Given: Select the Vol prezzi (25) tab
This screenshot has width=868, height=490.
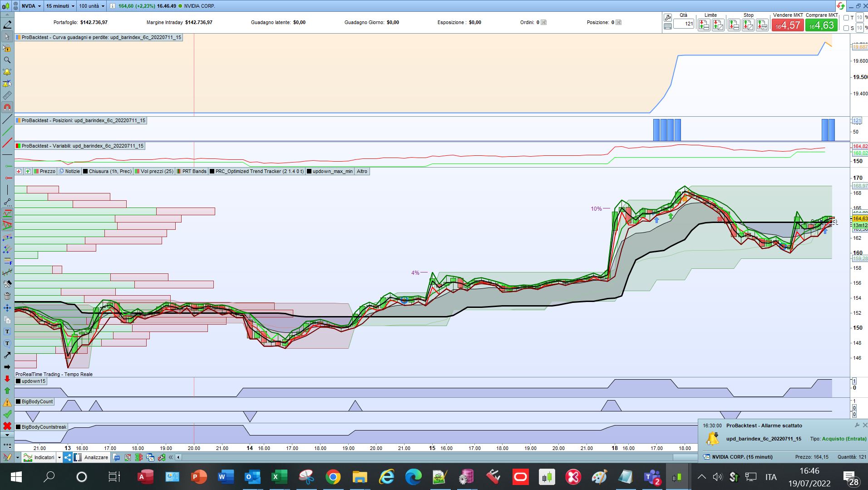Looking at the screenshot, I should click(x=154, y=171).
